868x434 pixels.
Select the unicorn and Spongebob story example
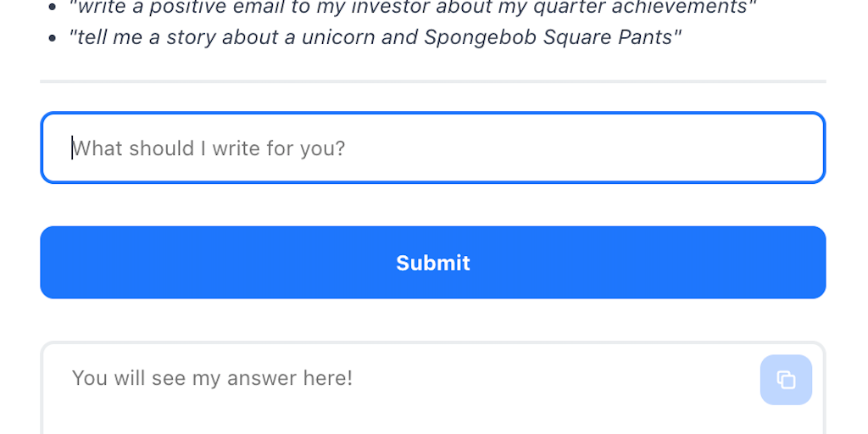coord(375,38)
